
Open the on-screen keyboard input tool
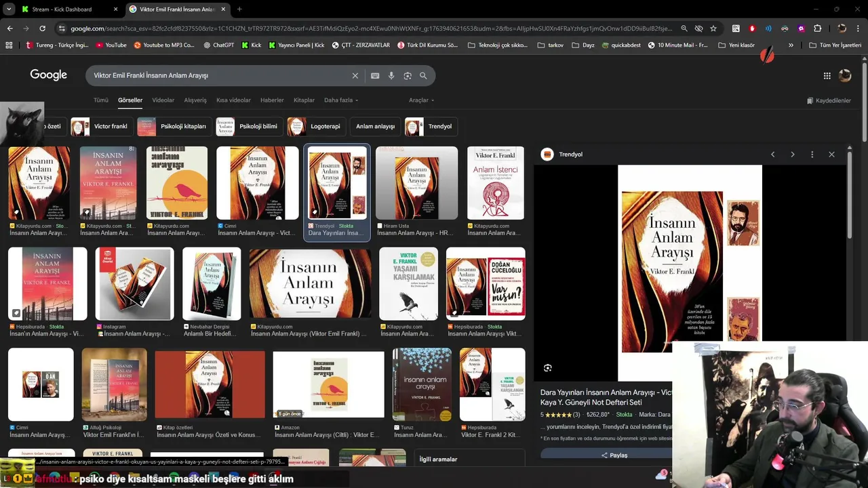[375, 76]
